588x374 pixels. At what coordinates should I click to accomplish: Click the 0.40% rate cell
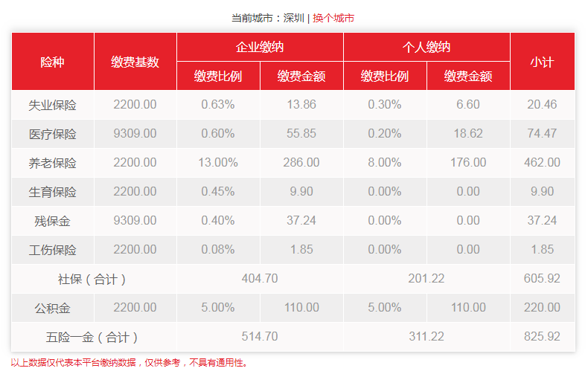click(x=218, y=221)
